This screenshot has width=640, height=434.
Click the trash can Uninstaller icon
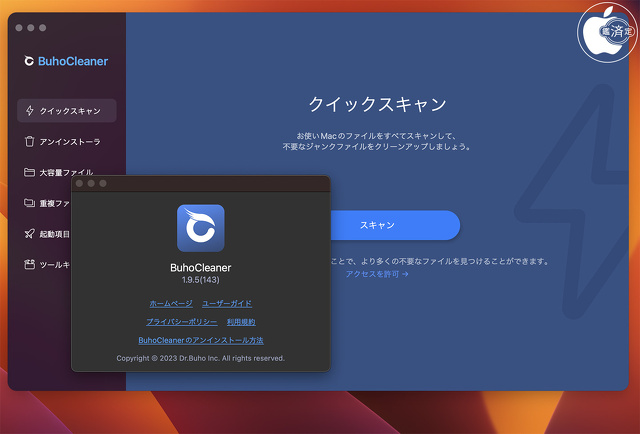[29, 141]
